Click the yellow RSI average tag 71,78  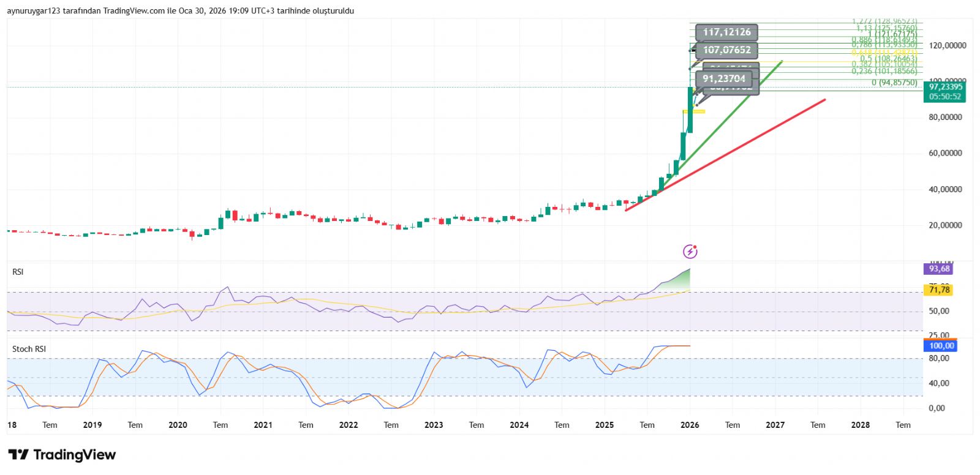pos(939,290)
